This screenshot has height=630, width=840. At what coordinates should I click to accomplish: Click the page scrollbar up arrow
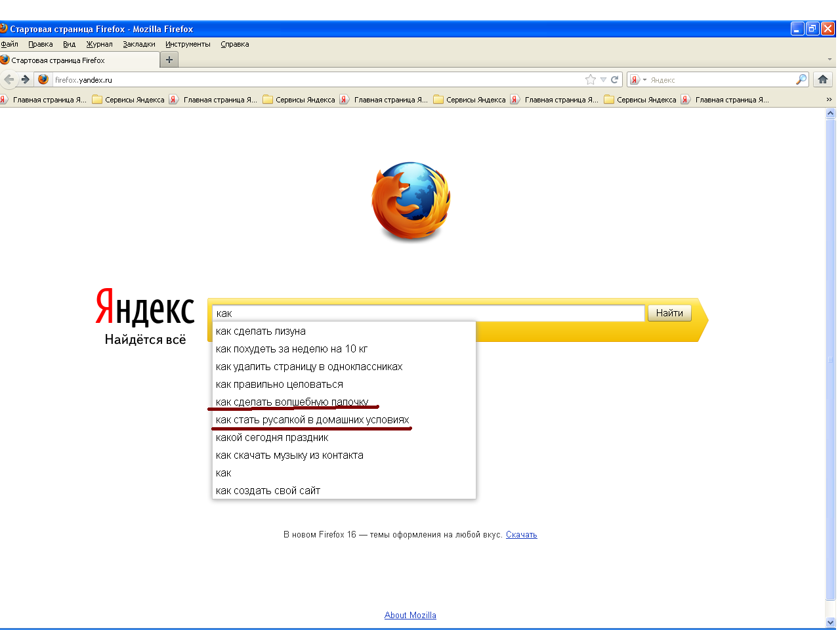pyautogui.click(x=831, y=114)
